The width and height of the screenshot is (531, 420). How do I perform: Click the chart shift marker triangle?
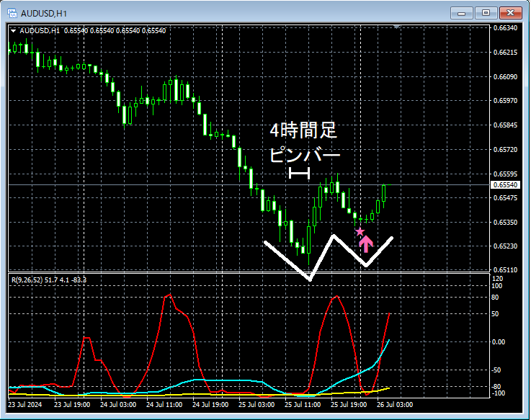(396, 27)
